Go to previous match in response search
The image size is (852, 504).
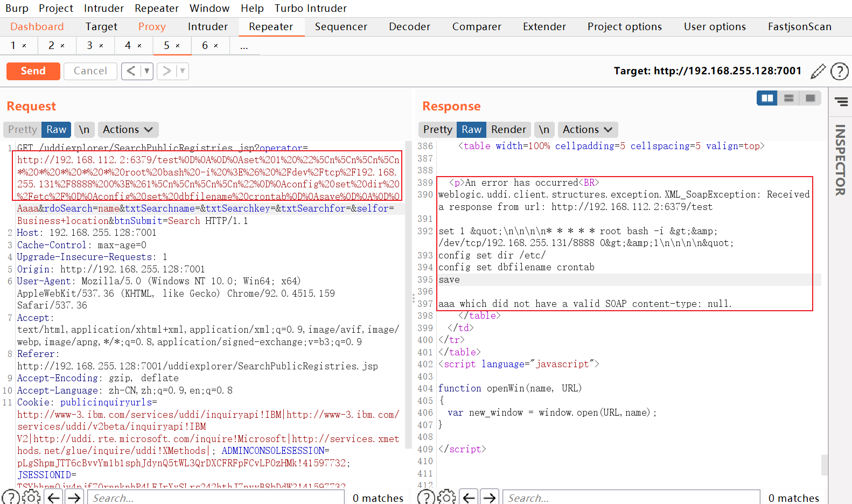pyautogui.click(x=469, y=498)
